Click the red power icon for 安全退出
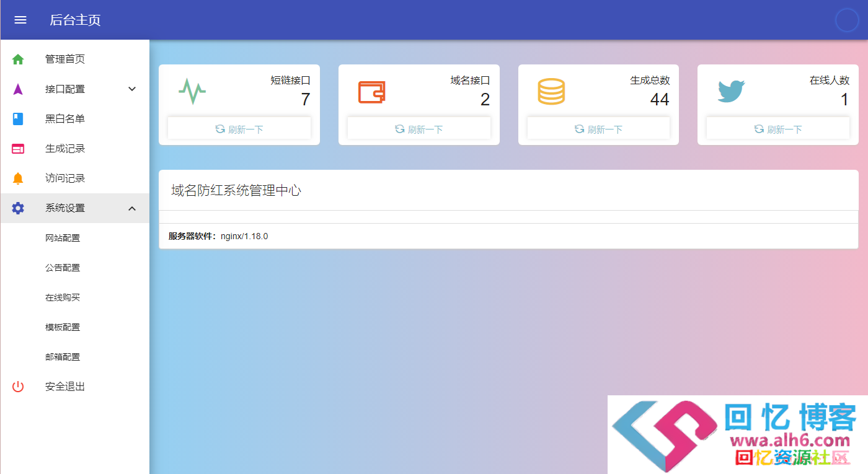Screen dimensions: 868x474 [18, 387]
